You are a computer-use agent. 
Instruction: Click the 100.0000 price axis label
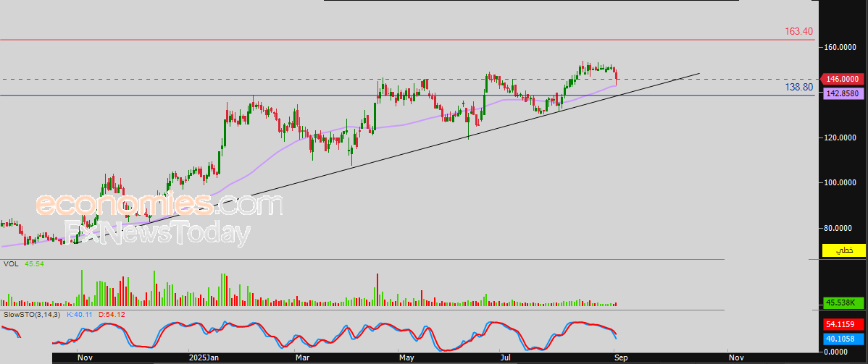click(842, 182)
